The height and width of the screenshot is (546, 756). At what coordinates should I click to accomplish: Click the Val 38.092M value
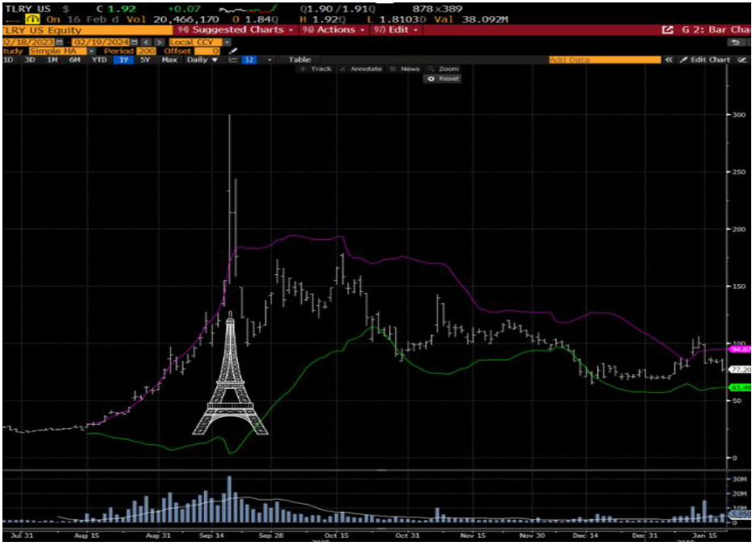click(x=485, y=19)
